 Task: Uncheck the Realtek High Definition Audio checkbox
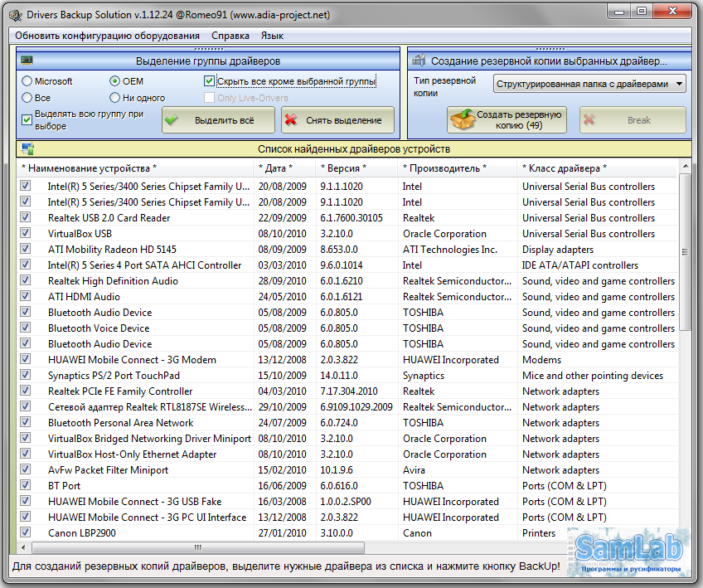(26, 280)
